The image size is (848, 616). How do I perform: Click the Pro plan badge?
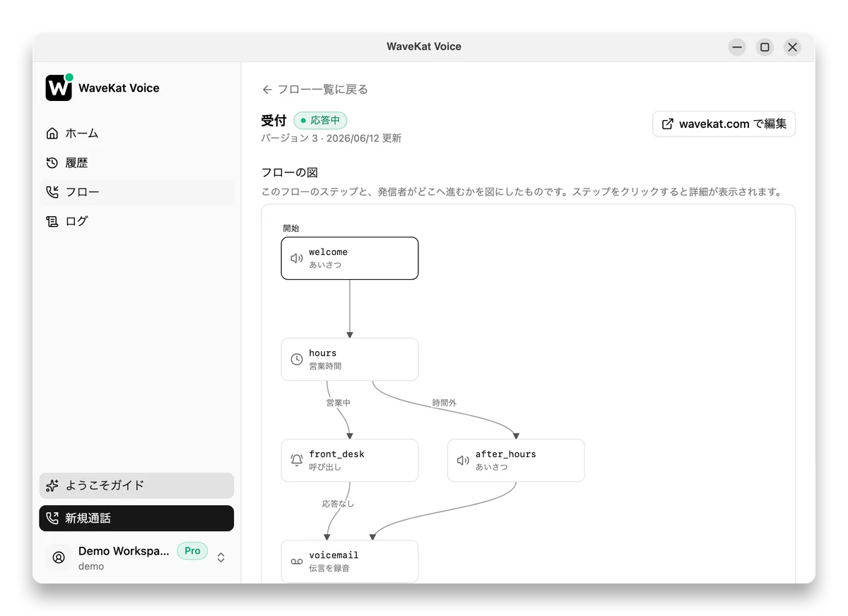coord(192,551)
